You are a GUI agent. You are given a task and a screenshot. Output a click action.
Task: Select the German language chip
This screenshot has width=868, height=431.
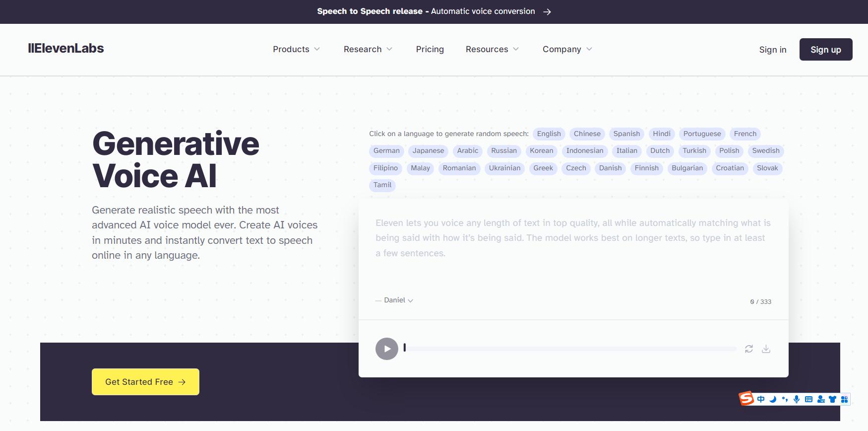point(386,151)
